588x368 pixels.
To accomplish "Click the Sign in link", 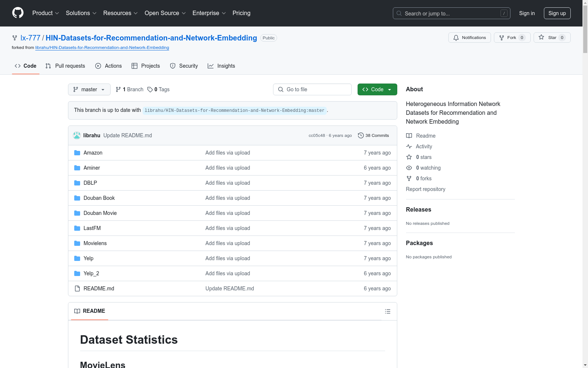I will tap(527, 13).
